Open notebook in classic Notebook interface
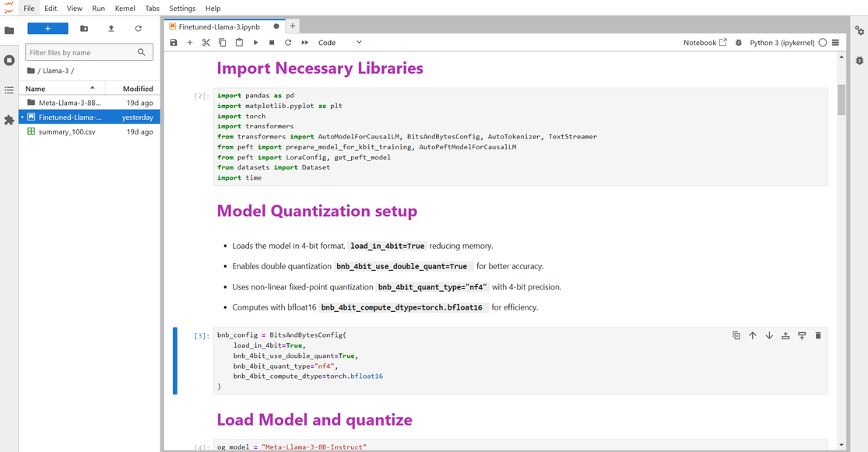 click(705, 43)
